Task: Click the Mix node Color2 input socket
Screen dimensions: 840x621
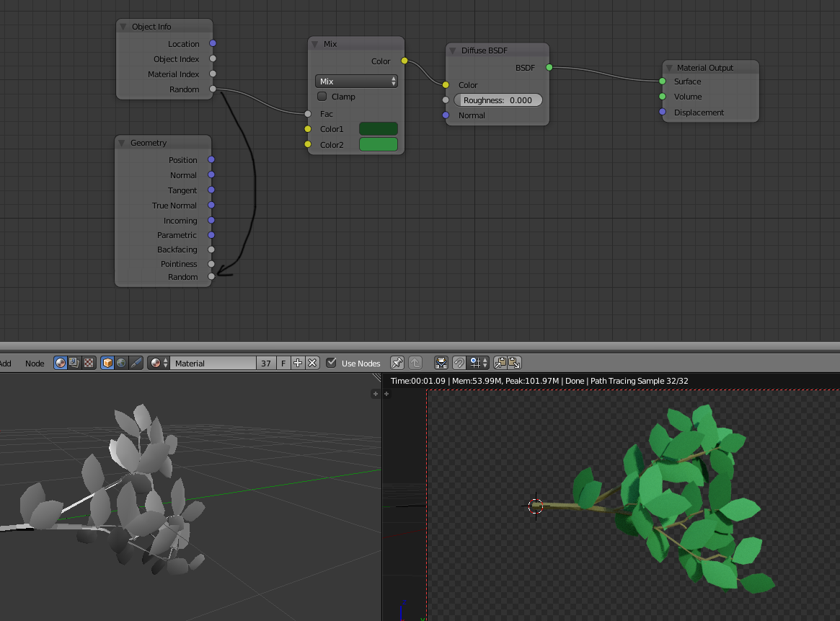Action: pyautogui.click(x=307, y=144)
